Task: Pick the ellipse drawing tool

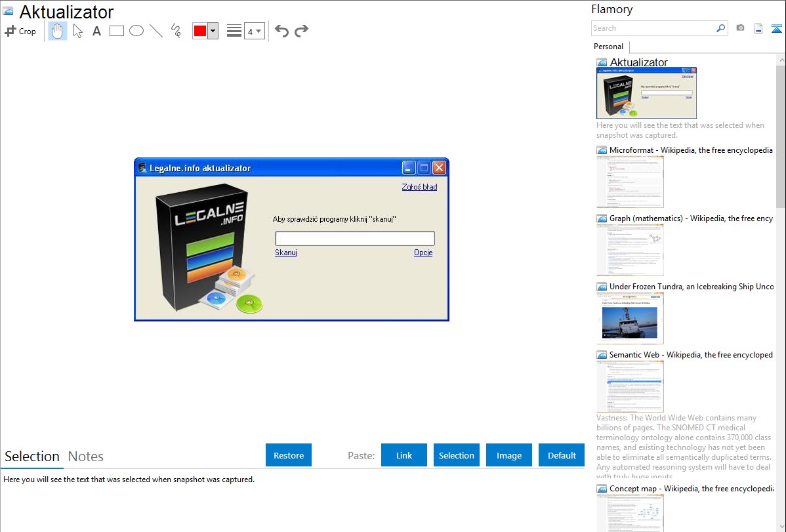Action: point(136,31)
